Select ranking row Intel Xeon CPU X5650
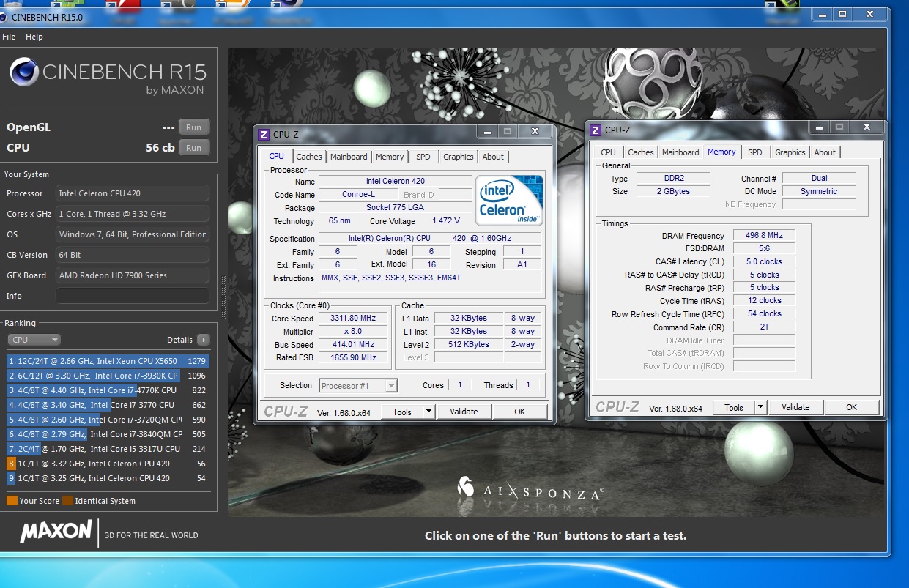The height and width of the screenshot is (588, 909). 108,361
